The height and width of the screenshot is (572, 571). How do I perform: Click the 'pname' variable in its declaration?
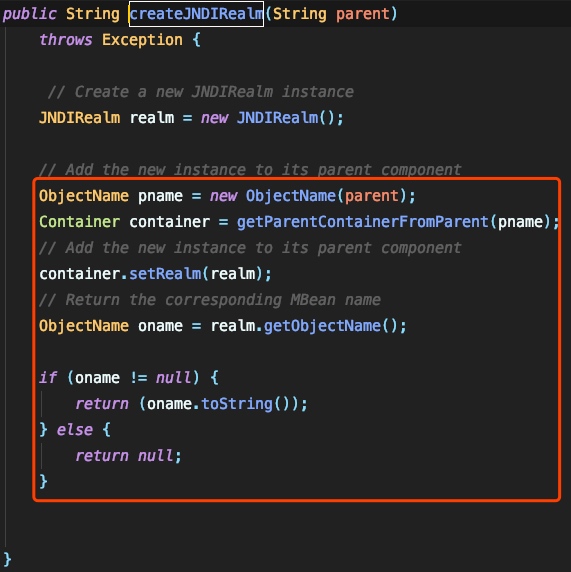160,196
